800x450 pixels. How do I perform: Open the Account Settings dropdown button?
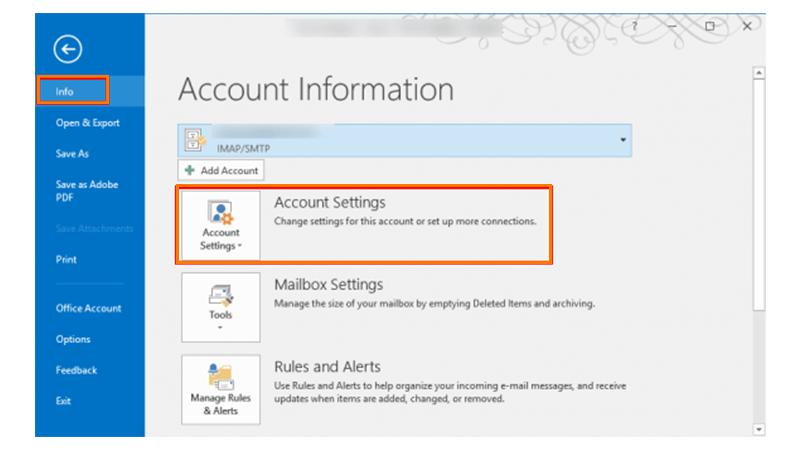point(220,226)
